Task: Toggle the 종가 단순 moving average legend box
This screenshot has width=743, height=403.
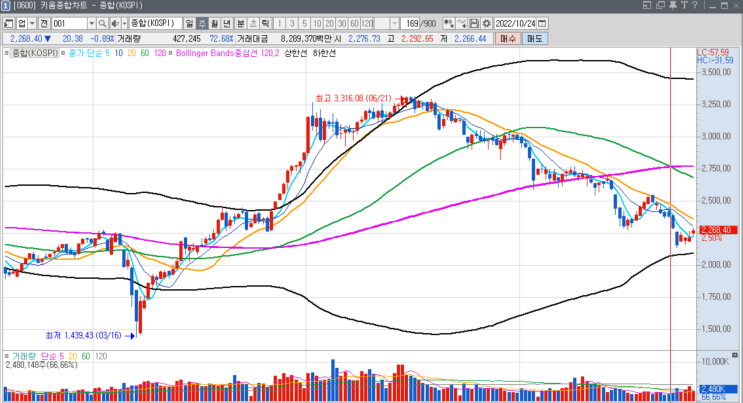Action: 63,53
